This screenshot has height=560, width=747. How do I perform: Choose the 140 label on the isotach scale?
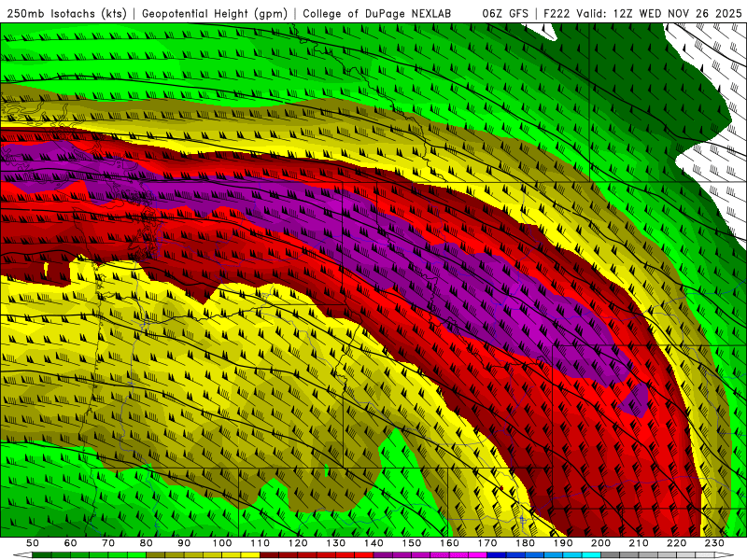pos(373,543)
